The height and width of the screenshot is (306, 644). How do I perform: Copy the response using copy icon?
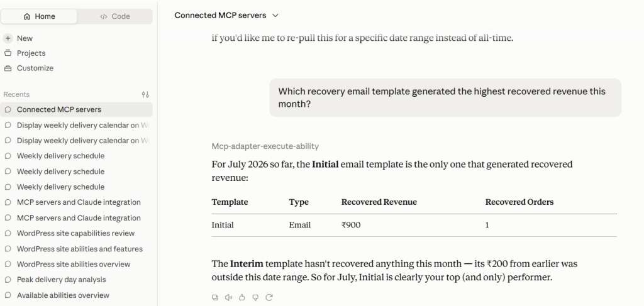pos(215,297)
